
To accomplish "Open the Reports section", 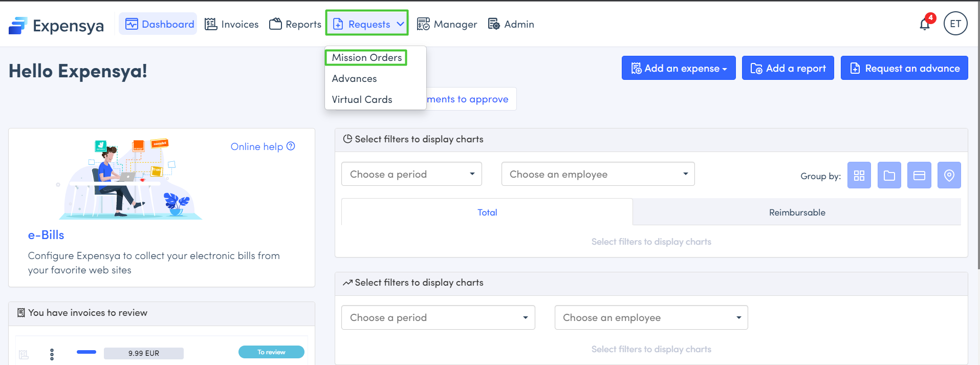I will tap(295, 24).
